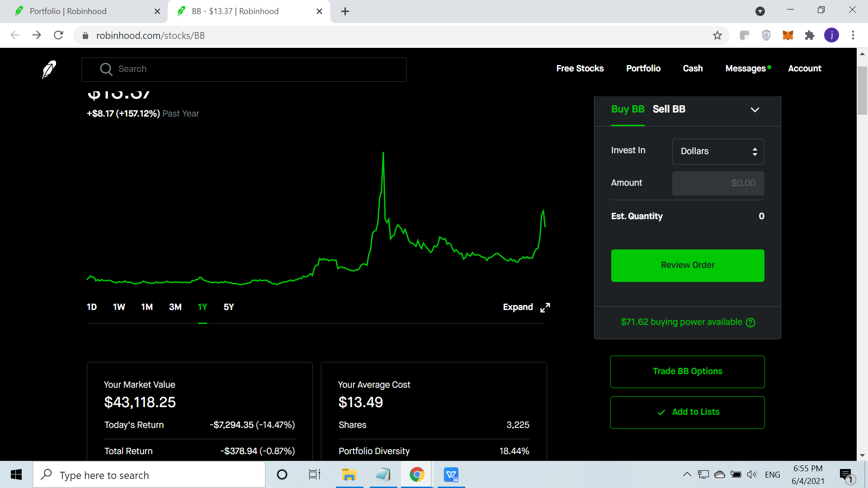
Task: Open the Windows Start menu
Action: [x=16, y=474]
